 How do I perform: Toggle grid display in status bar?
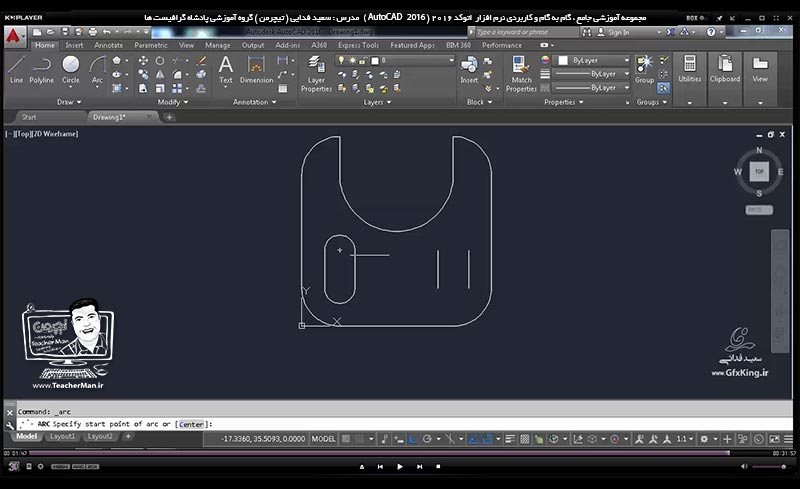[346, 439]
